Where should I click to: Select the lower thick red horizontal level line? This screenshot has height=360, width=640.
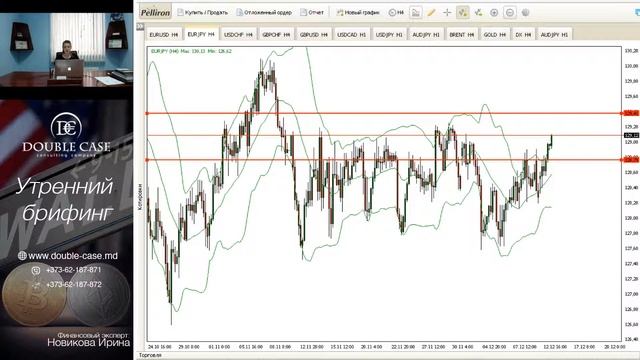pyautogui.click(x=384, y=160)
